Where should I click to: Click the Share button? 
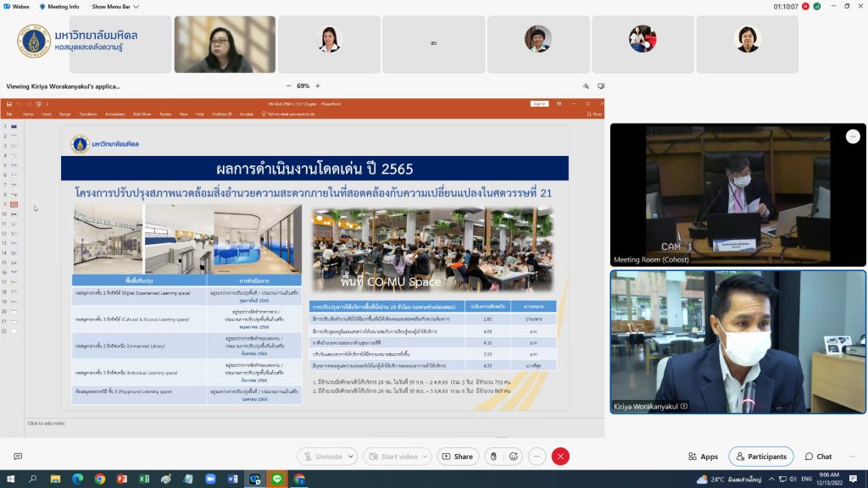click(457, 457)
